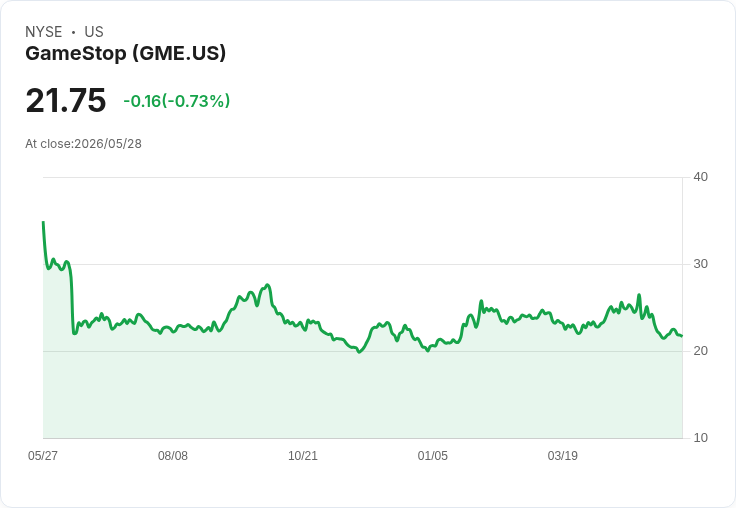Click the starting peak of the price line
Image resolution: width=736 pixels, height=508 pixels.
tap(43, 222)
